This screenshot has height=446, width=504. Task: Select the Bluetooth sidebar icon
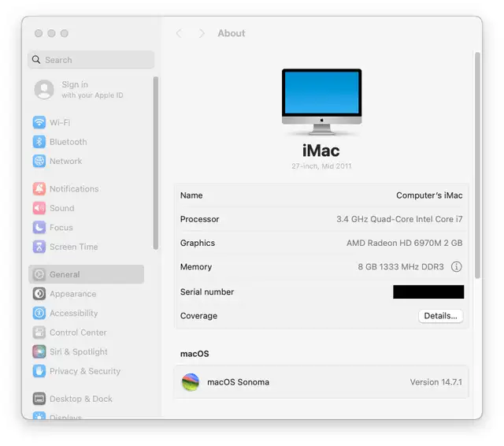pos(39,142)
